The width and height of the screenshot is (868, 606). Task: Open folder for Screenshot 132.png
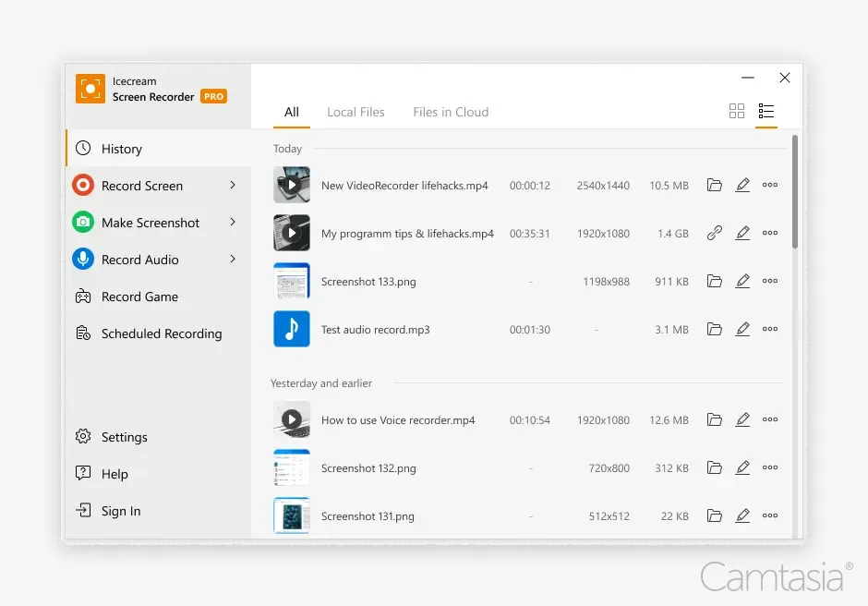tap(714, 467)
